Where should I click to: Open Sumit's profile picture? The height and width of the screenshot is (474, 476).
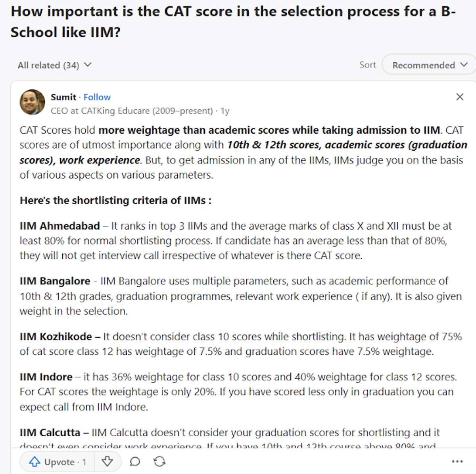point(33,102)
